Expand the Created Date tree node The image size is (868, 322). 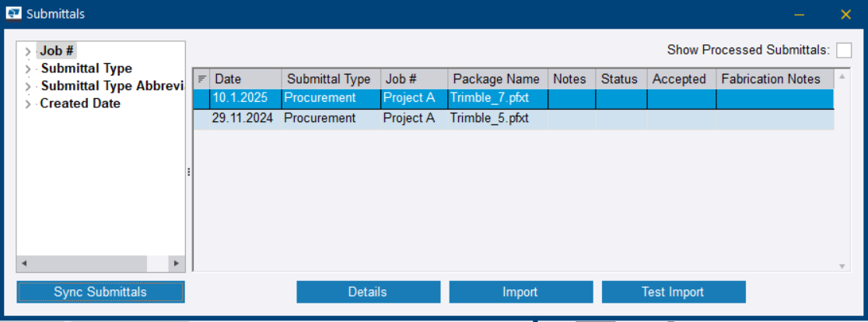click(28, 103)
